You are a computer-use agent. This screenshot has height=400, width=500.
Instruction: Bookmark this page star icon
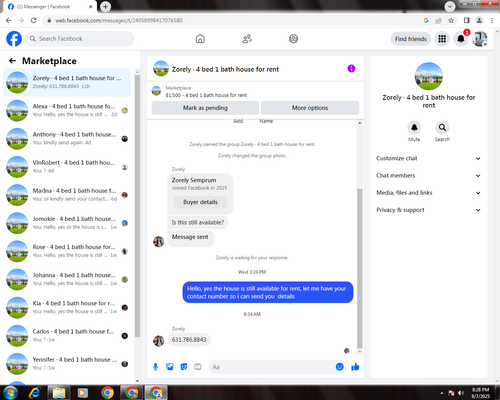click(x=451, y=20)
